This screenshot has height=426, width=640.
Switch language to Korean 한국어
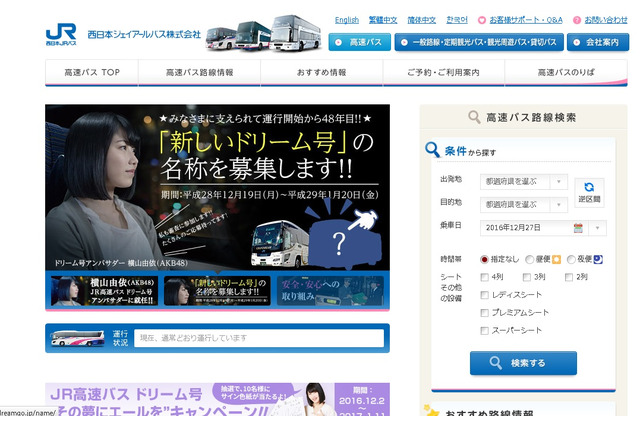(457, 20)
